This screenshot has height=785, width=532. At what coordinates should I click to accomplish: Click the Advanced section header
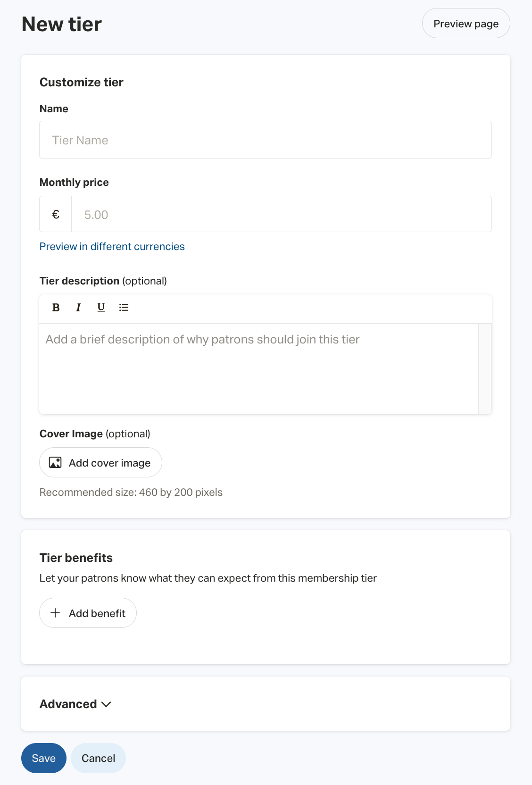coord(67,704)
